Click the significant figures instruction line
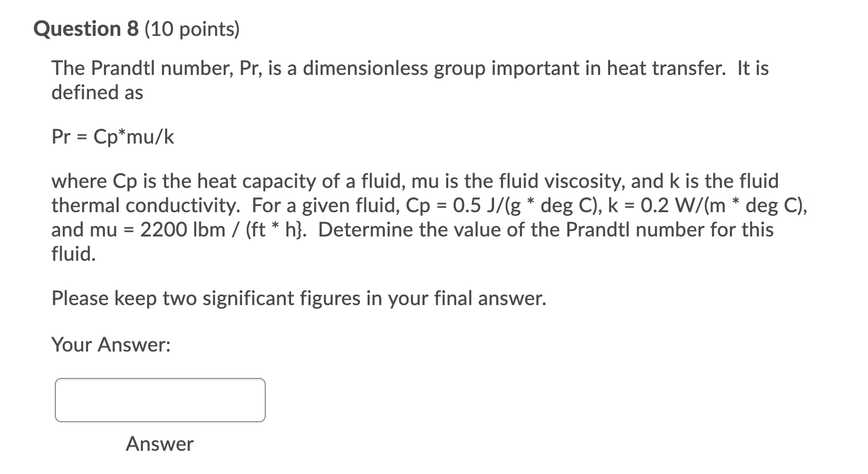This screenshot has height=474, width=868. pos(298,298)
